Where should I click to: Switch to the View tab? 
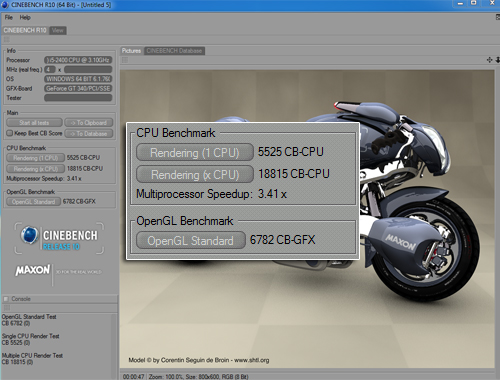click(x=58, y=30)
